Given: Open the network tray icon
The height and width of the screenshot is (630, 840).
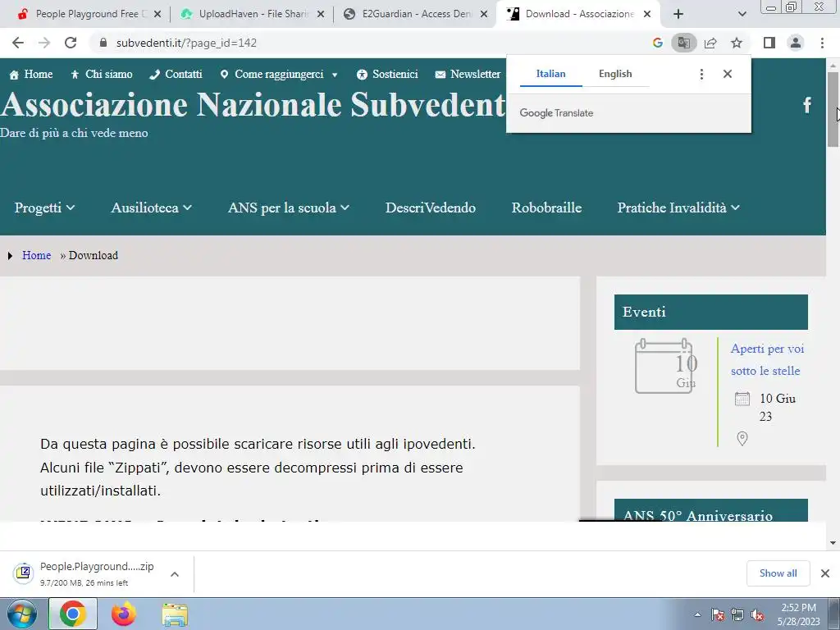Looking at the screenshot, I should pos(737,615).
